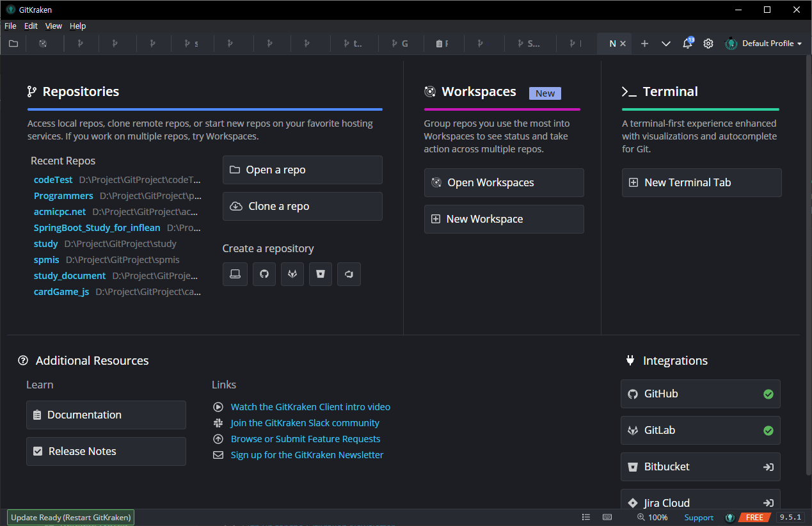Join the GitKraken Slack community link
812x526 pixels.
(305, 423)
